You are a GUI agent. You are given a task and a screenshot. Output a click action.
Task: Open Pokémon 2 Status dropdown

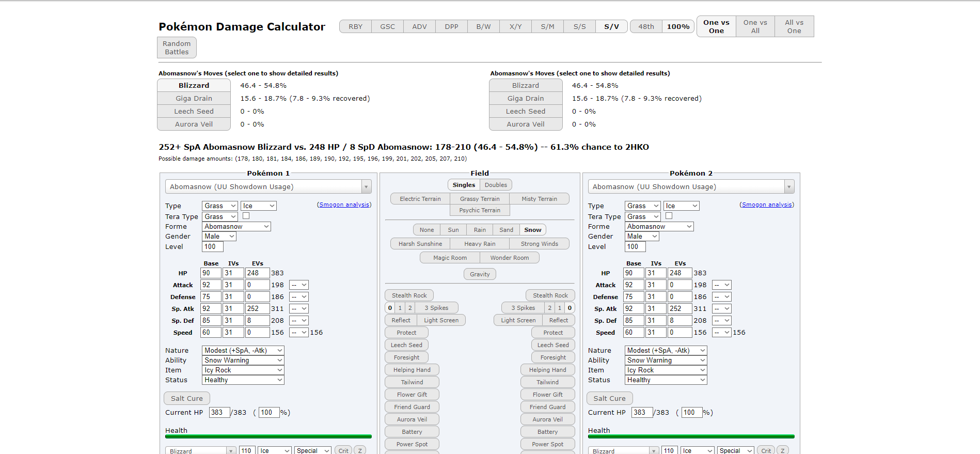pos(666,380)
